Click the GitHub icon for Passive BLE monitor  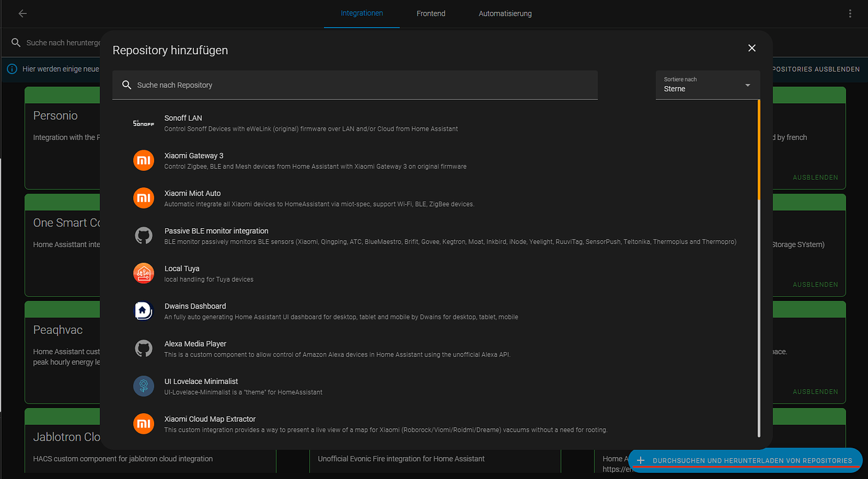143,236
